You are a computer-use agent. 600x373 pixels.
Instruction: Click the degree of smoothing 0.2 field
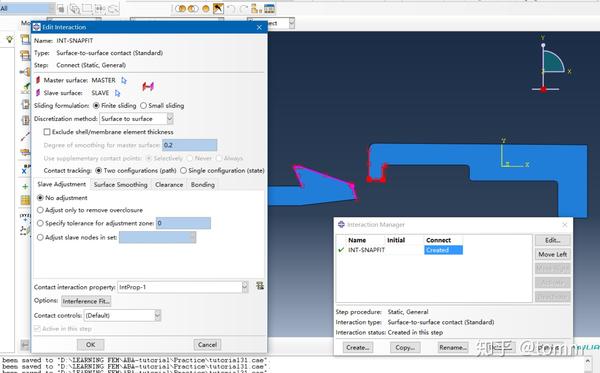click(189, 145)
